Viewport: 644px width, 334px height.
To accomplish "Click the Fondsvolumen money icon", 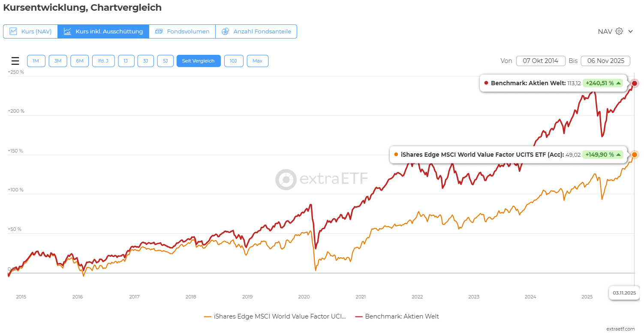I will pyautogui.click(x=159, y=31).
